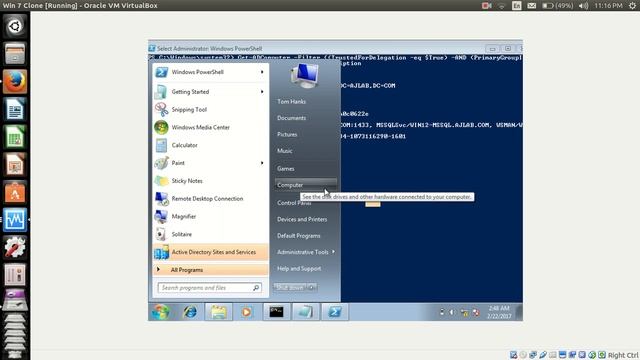
Task: Open Pictures library link
Action: (287, 134)
